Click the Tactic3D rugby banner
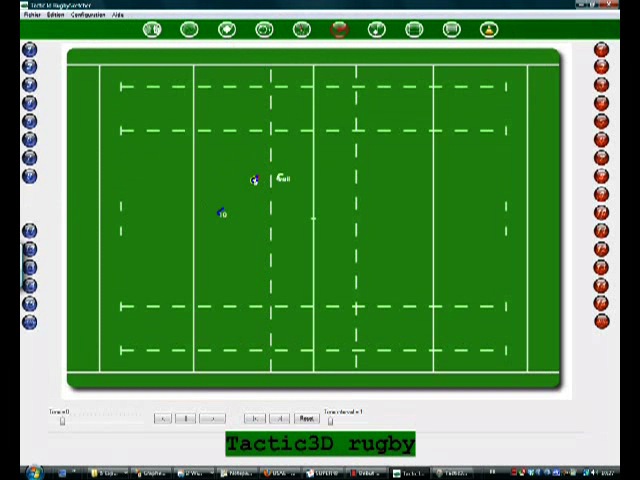This screenshot has height=480, width=640. [x=320, y=443]
